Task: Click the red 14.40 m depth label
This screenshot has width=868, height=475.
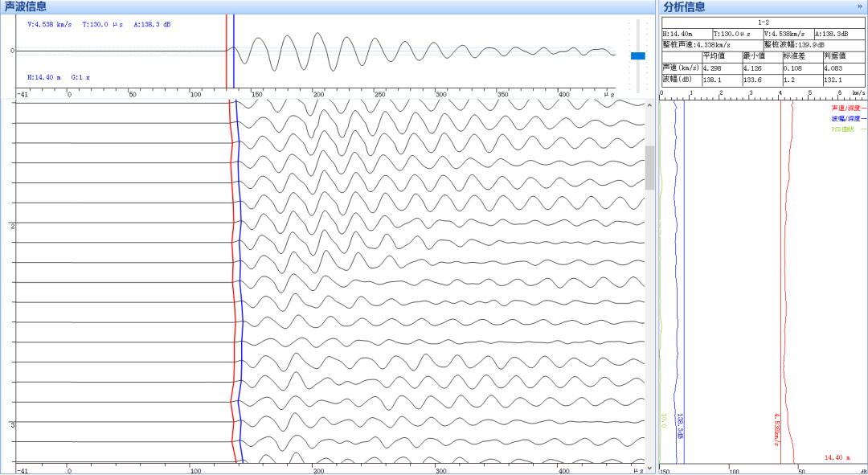Action: point(838,457)
